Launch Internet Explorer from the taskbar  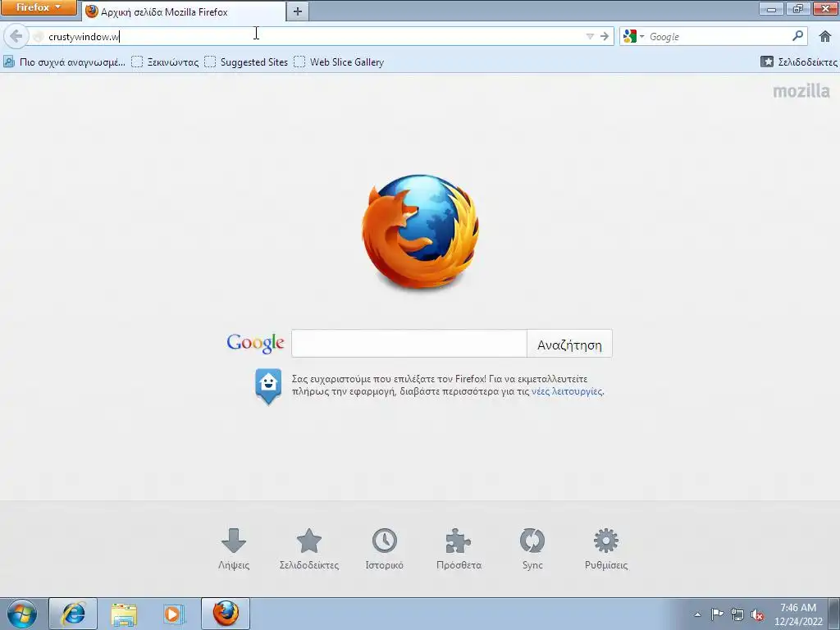click(73, 614)
